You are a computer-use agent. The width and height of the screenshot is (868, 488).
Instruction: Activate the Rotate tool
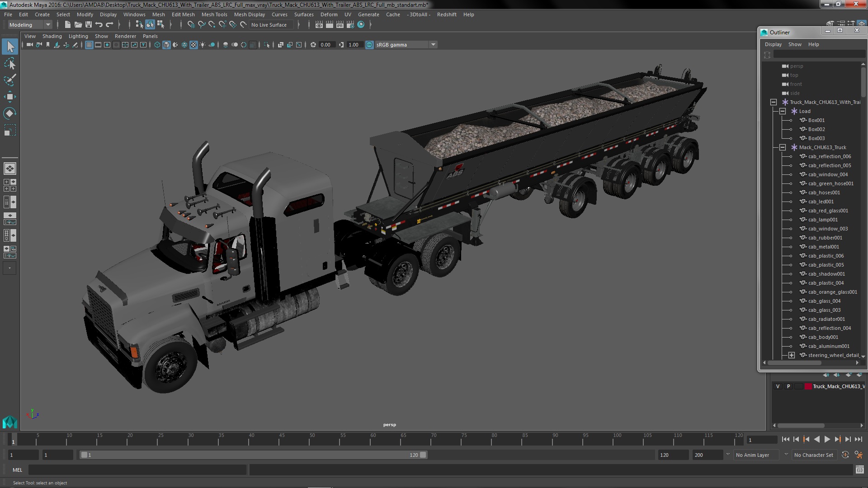(10, 113)
